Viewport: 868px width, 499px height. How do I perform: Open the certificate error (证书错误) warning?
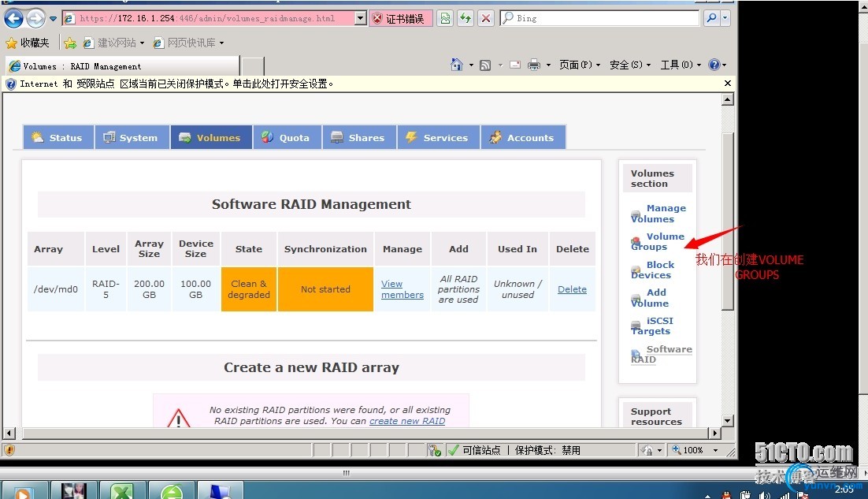click(x=401, y=18)
